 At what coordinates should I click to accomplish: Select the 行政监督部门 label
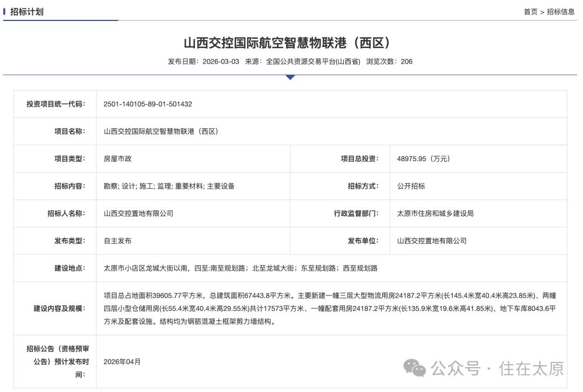[356, 214]
